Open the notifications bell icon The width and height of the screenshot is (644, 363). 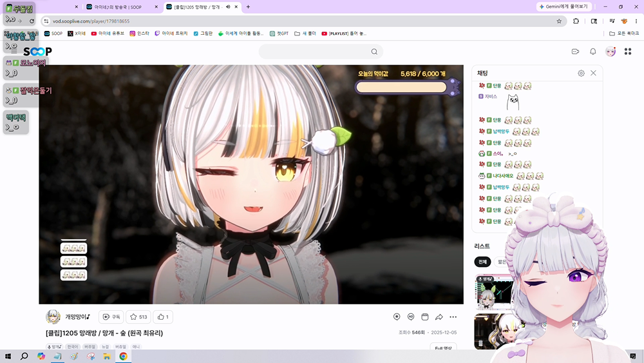[593, 52]
